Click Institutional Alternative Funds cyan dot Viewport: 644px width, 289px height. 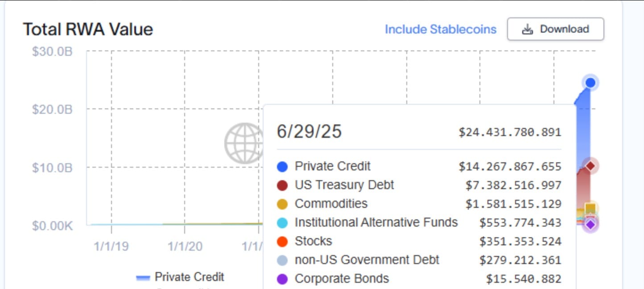(282, 223)
